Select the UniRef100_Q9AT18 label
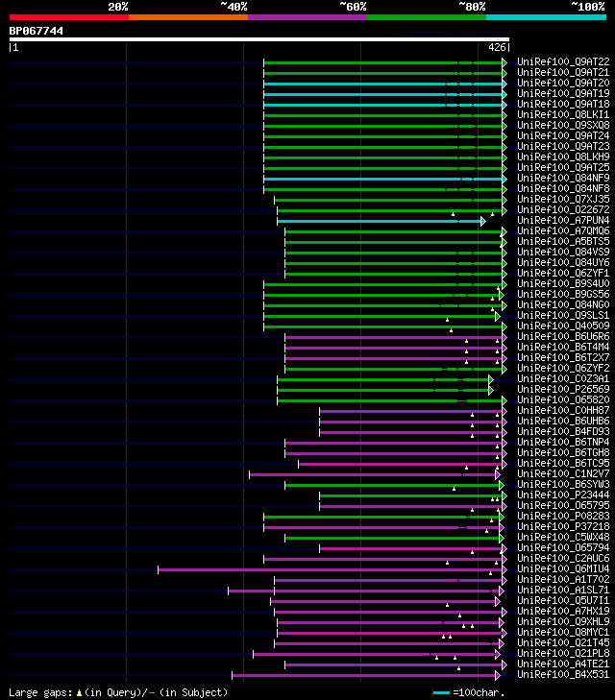 click(563, 104)
